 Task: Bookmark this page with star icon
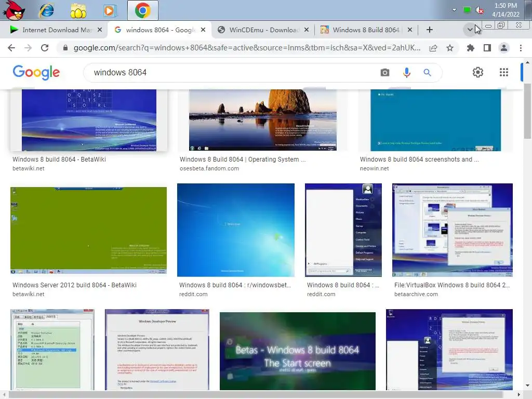coord(450,48)
